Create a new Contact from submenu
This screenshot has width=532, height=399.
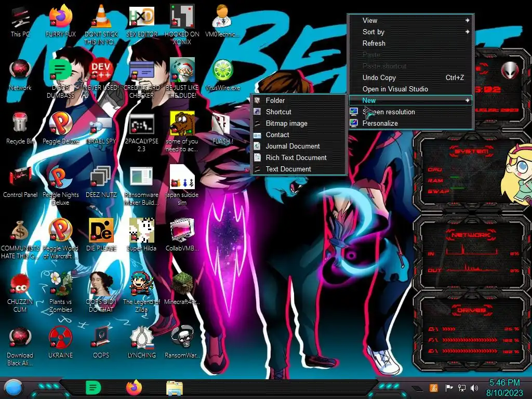point(299,135)
